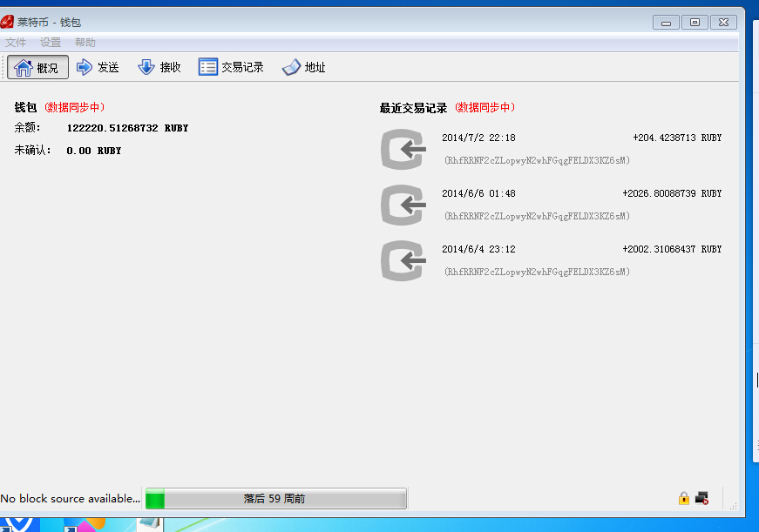
Task: Click the network connection status icon
Action: click(701, 498)
